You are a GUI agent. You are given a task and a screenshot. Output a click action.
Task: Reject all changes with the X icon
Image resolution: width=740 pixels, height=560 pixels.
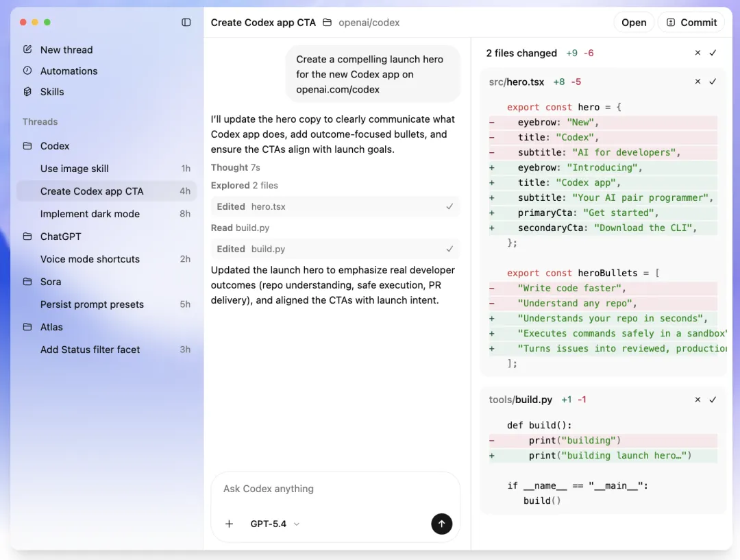point(698,53)
